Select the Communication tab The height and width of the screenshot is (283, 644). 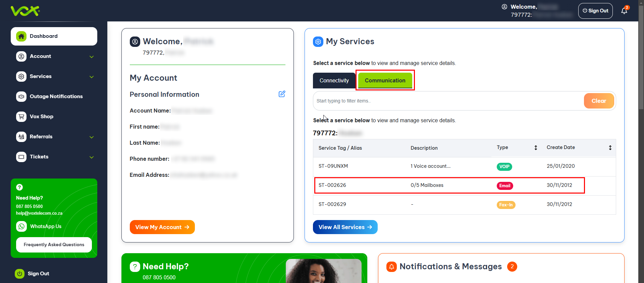385,81
